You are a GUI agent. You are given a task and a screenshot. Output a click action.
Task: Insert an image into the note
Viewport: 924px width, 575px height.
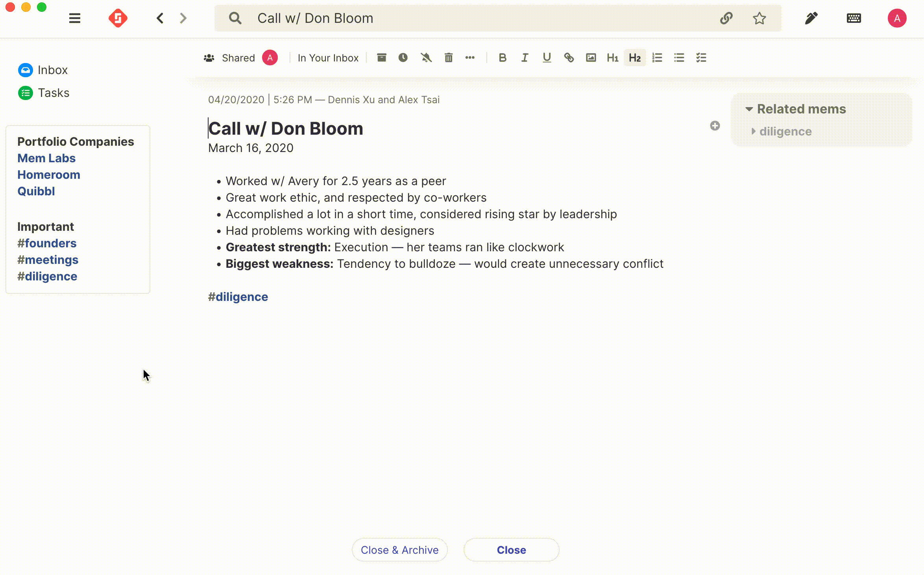tap(591, 57)
